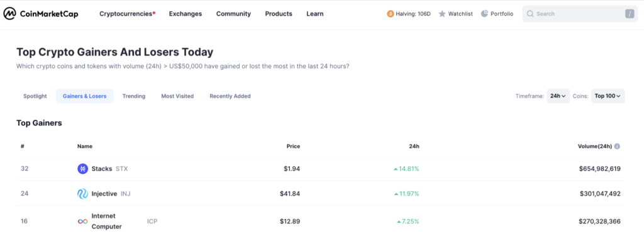Click the $270,328,366 volume value
This screenshot has width=644, height=236.
[600, 221]
